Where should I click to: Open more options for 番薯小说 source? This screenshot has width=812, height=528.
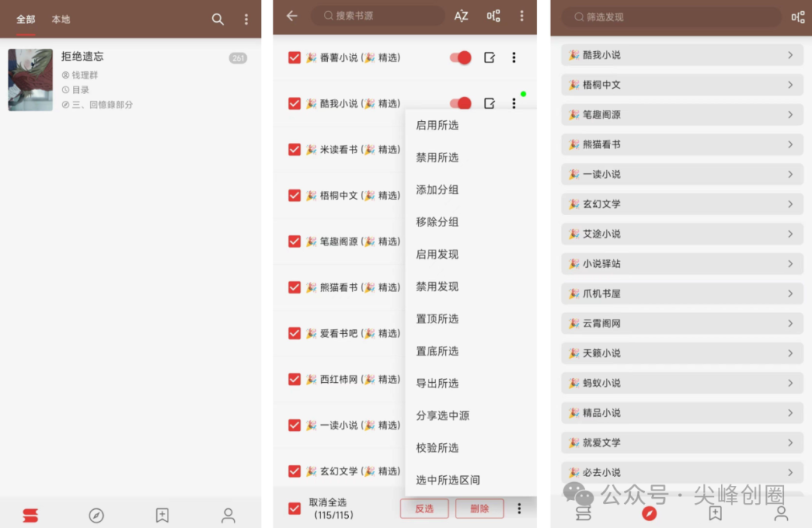pos(514,57)
